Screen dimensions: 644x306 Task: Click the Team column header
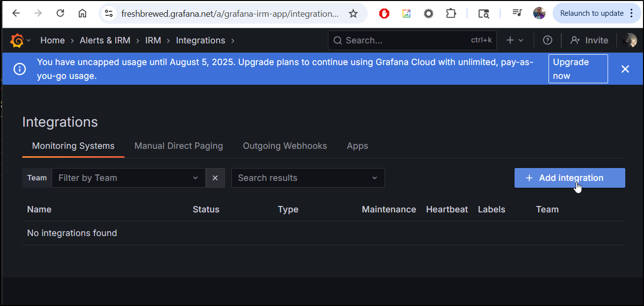(x=547, y=209)
